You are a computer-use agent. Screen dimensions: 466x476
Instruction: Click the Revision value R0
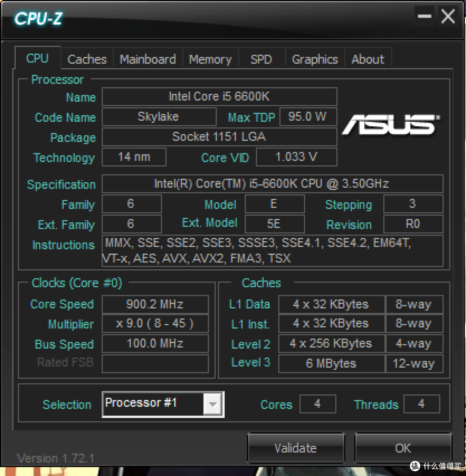[413, 224]
